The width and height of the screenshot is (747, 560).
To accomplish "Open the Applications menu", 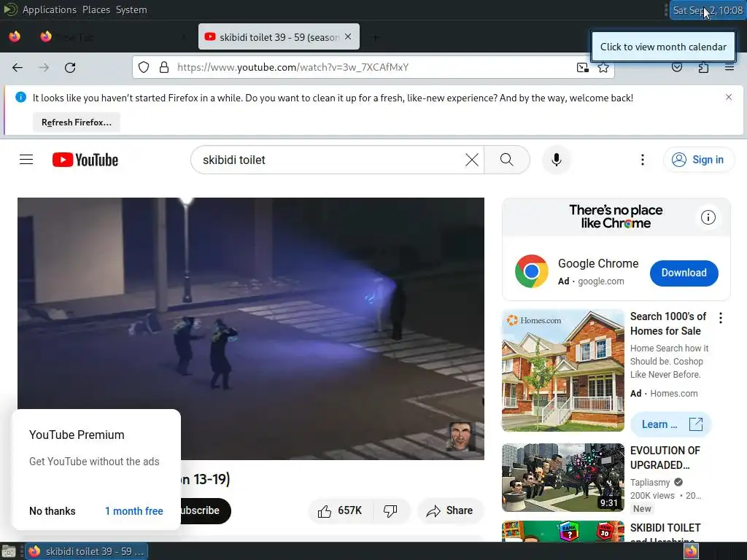I will pos(49,9).
